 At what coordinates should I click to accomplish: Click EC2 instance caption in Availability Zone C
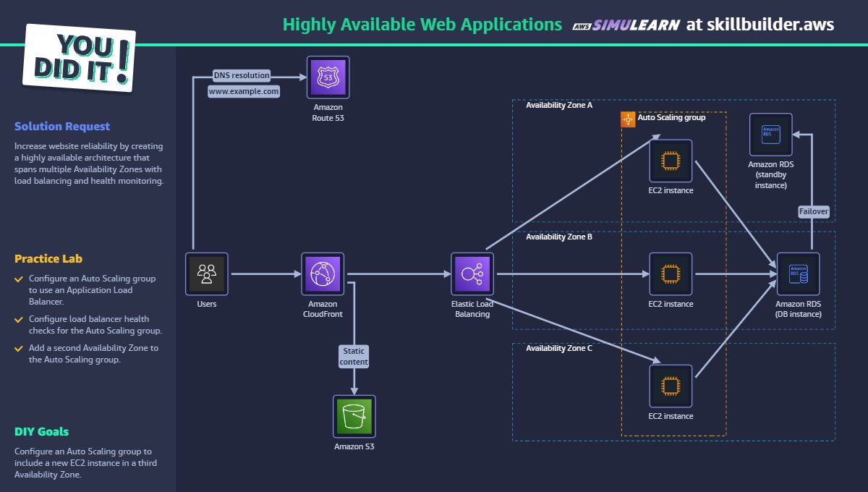(x=671, y=416)
